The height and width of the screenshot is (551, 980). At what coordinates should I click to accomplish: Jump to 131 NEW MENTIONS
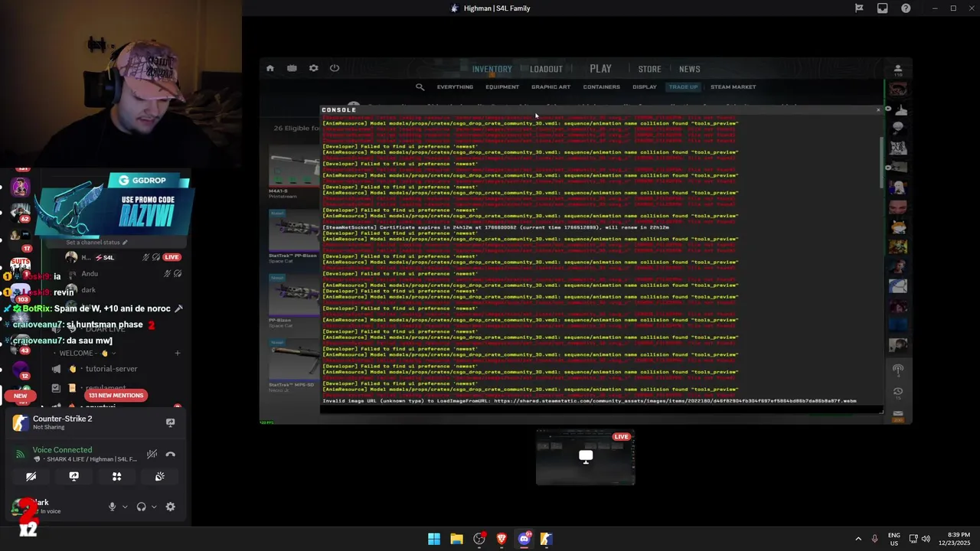click(x=116, y=396)
